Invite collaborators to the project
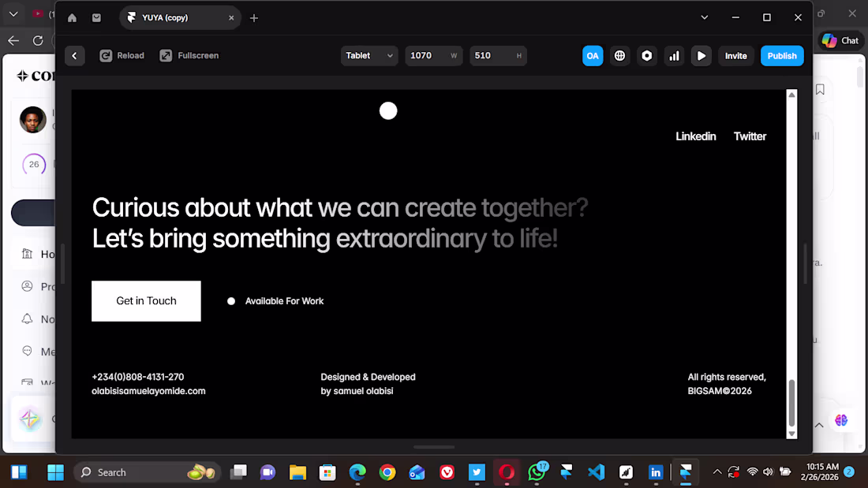Image resolution: width=868 pixels, height=488 pixels. point(735,56)
